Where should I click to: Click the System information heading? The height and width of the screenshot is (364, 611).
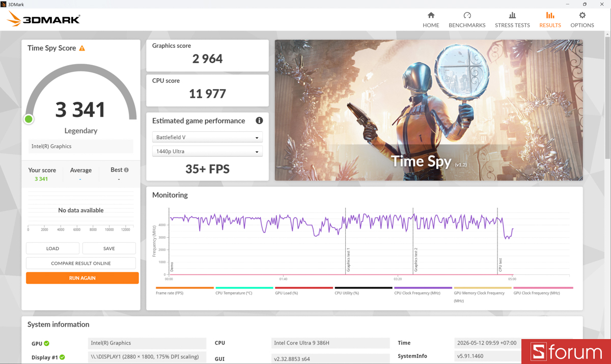point(58,324)
